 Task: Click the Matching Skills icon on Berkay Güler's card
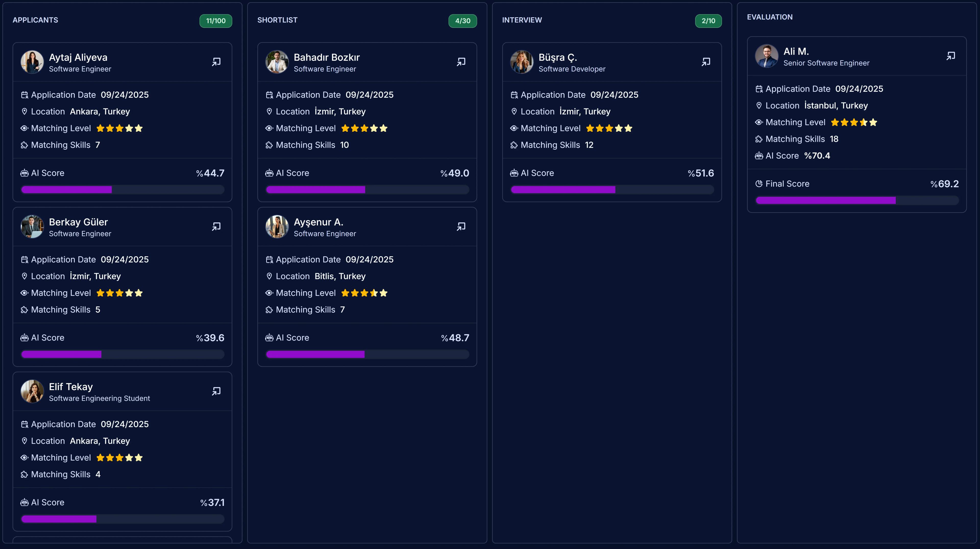click(24, 310)
